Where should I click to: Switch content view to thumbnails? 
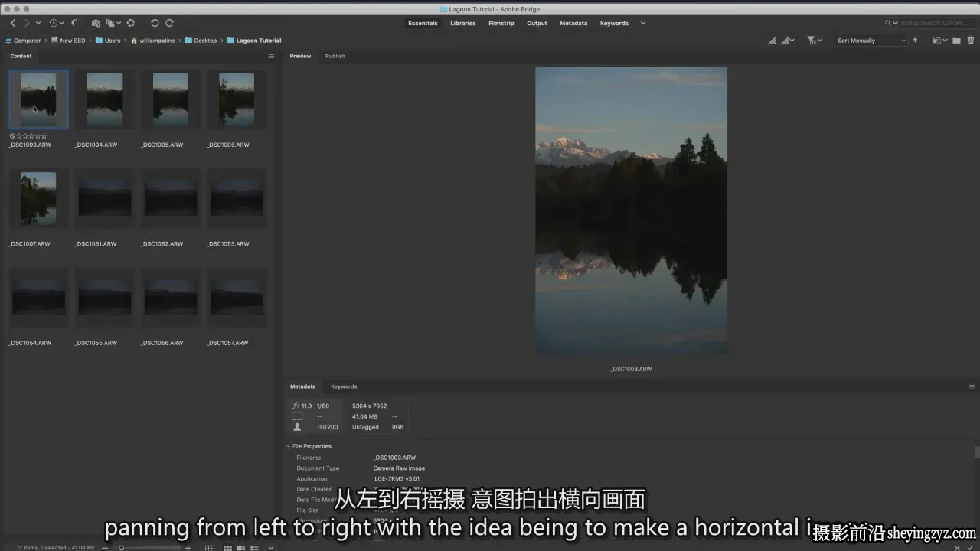(227, 548)
